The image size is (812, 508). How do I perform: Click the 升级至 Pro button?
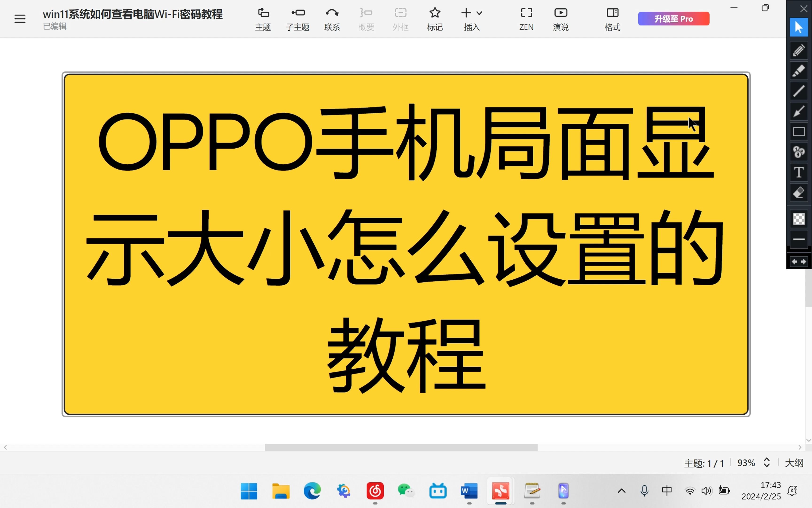point(673,19)
